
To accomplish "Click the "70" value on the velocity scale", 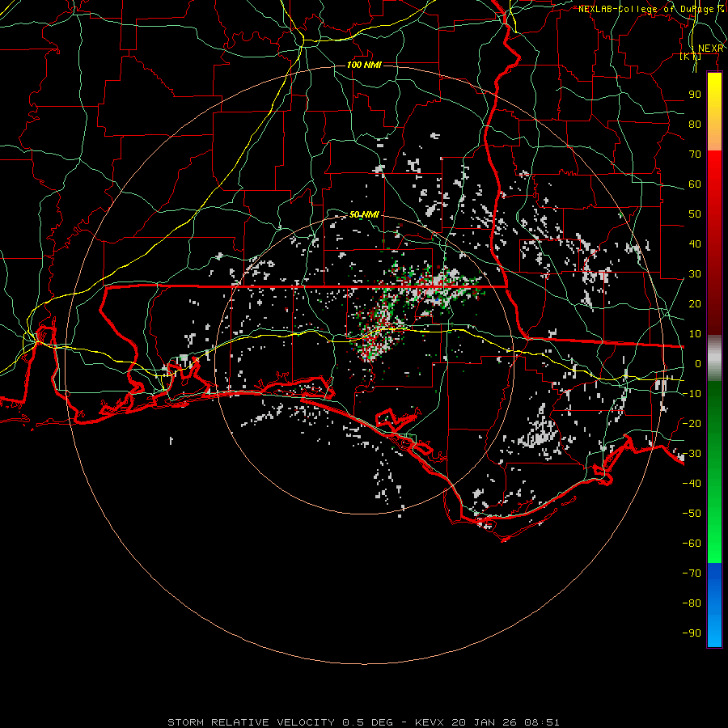I will coord(695,154).
